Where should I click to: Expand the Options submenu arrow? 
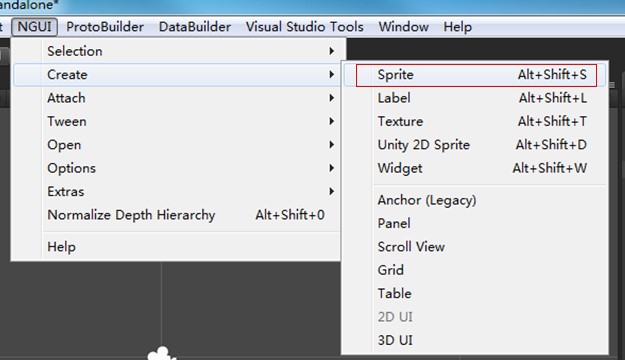click(331, 168)
